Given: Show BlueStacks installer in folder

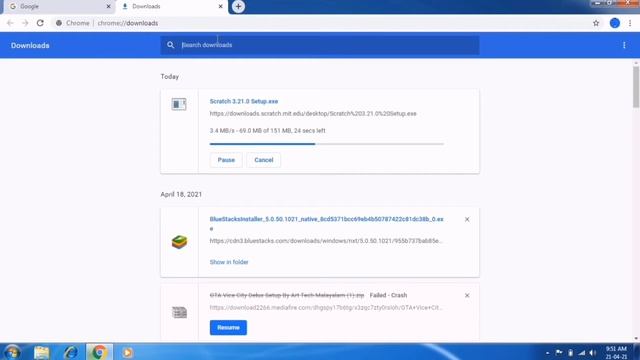Looking at the screenshot, I should tap(229, 262).
